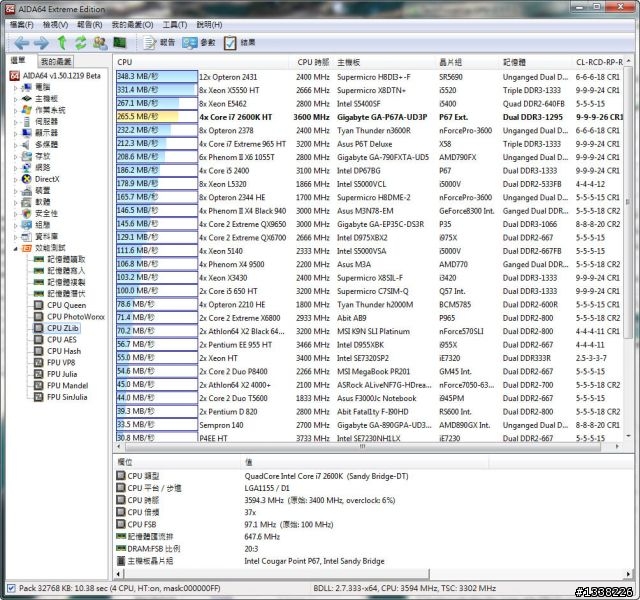640x600 pixels.
Task: Open the Favorites (O) menu
Action: point(133,25)
